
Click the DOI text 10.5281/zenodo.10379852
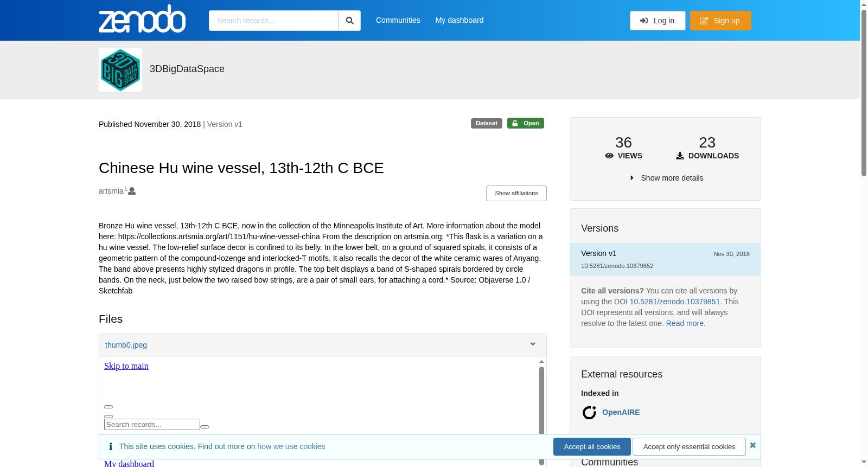coord(617,266)
